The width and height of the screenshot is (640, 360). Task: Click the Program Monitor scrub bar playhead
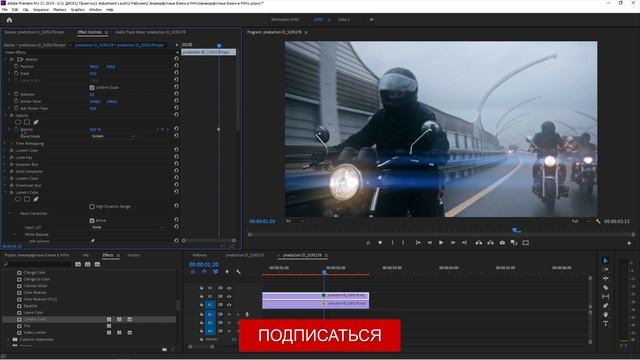coord(516,231)
